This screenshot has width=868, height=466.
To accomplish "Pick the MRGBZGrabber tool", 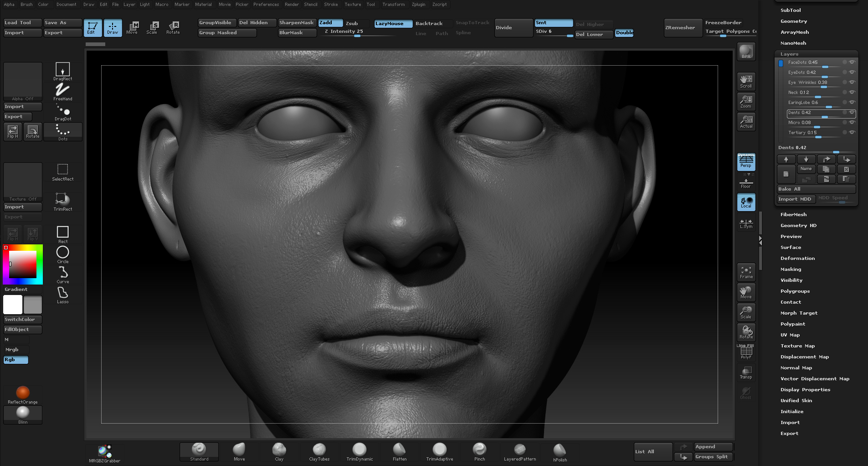I will 104,454.
